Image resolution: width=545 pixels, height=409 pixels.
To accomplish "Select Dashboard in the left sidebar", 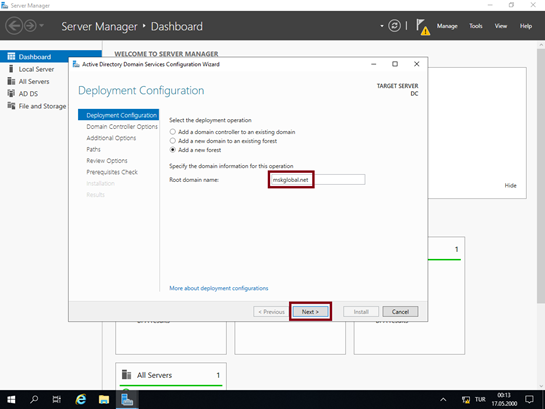I will coord(51,56).
